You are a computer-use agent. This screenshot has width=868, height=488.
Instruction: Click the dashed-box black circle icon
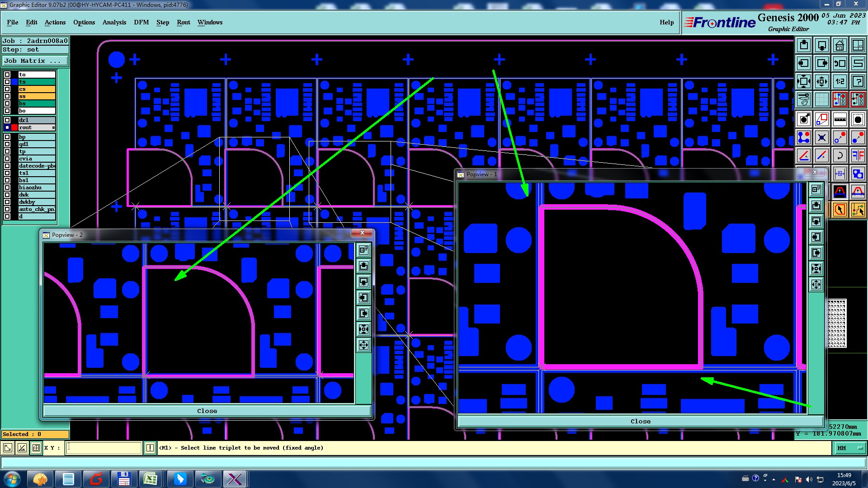coord(858,119)
